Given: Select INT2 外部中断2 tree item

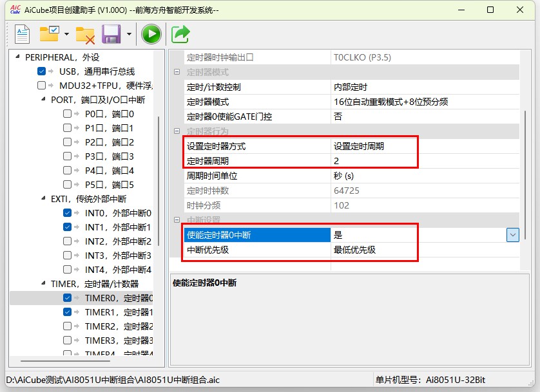Looking at the screenshot, I should (118, 241).
